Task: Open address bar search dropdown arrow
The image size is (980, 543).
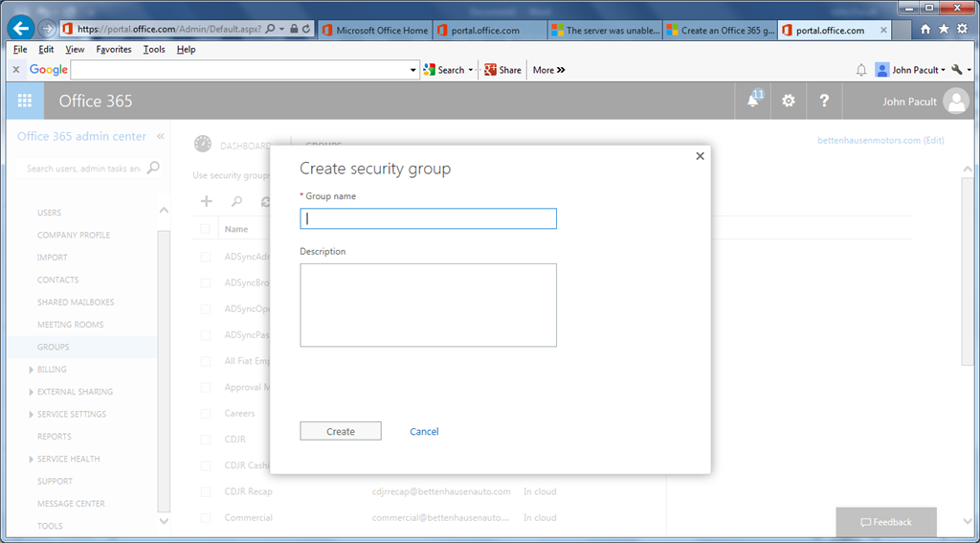Action: click(x=281, y=29)
